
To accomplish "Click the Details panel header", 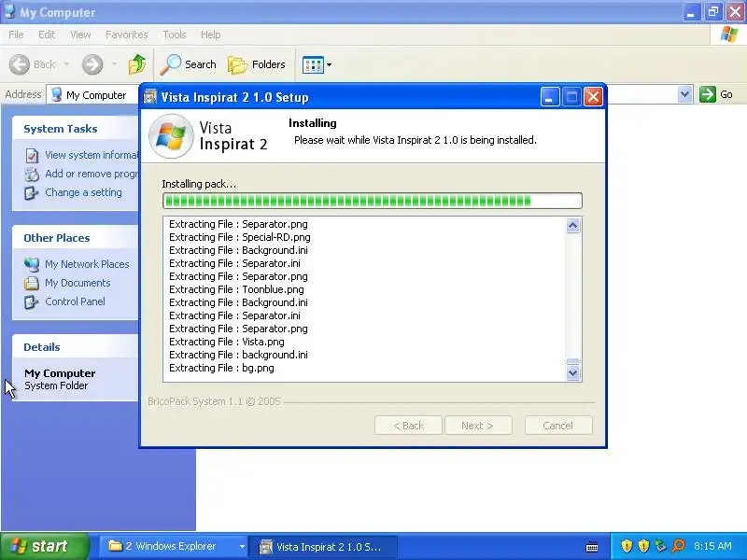I will coord(76,346).
